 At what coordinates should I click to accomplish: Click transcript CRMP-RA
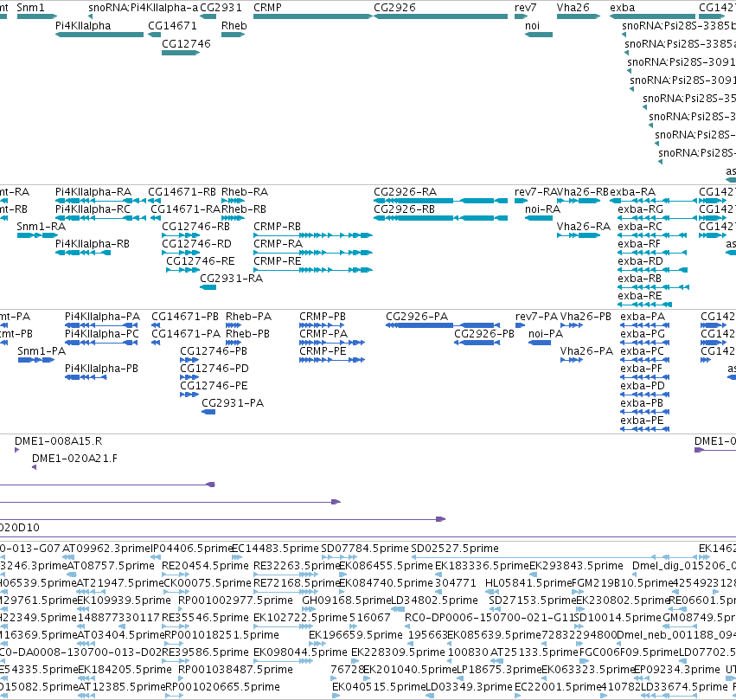[278, 244]
